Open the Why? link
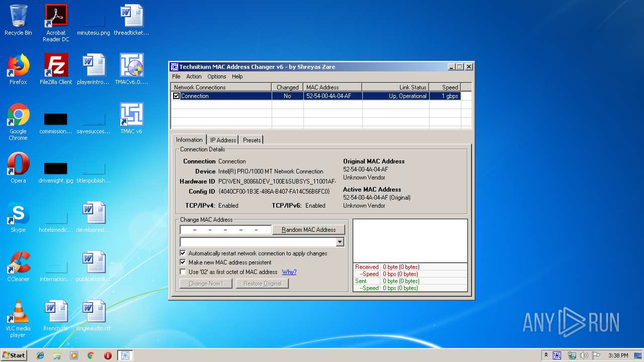This screenshot has height=362, width=644. click(x=289, y=272)
